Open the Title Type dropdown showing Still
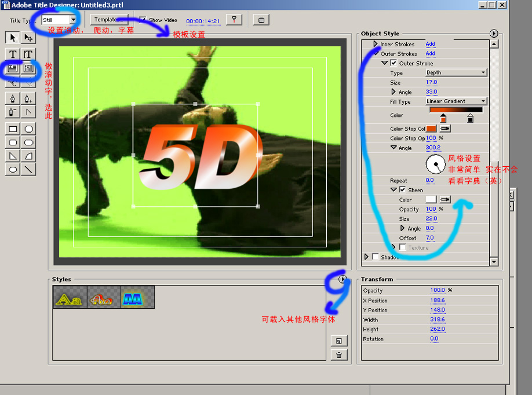Viewport: 532px width, 395px height. pos(59,20)
